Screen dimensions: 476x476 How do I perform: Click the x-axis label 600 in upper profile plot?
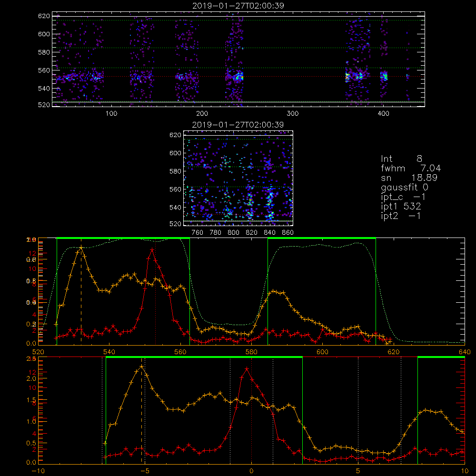tap(322, 352)
